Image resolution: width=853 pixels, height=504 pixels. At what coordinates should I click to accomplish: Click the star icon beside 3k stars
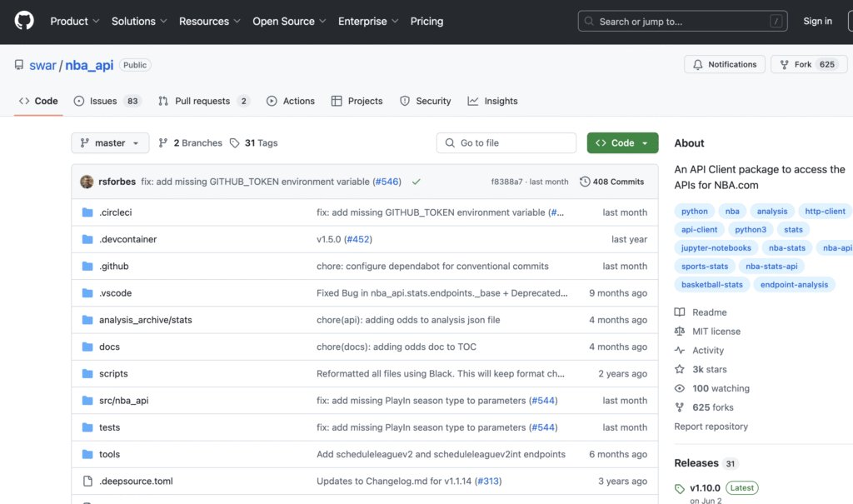click(x=680, y=370)
